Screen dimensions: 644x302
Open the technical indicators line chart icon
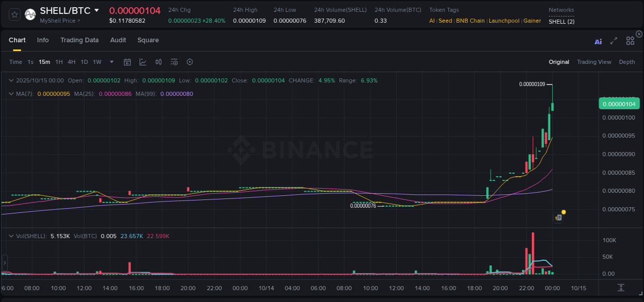(143, 62)
